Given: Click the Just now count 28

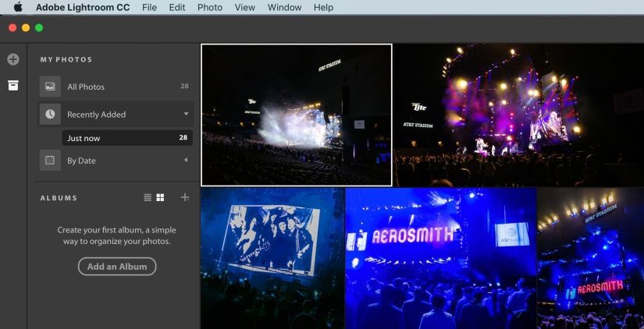Looking at the screenshot, I should coord(183,137).
